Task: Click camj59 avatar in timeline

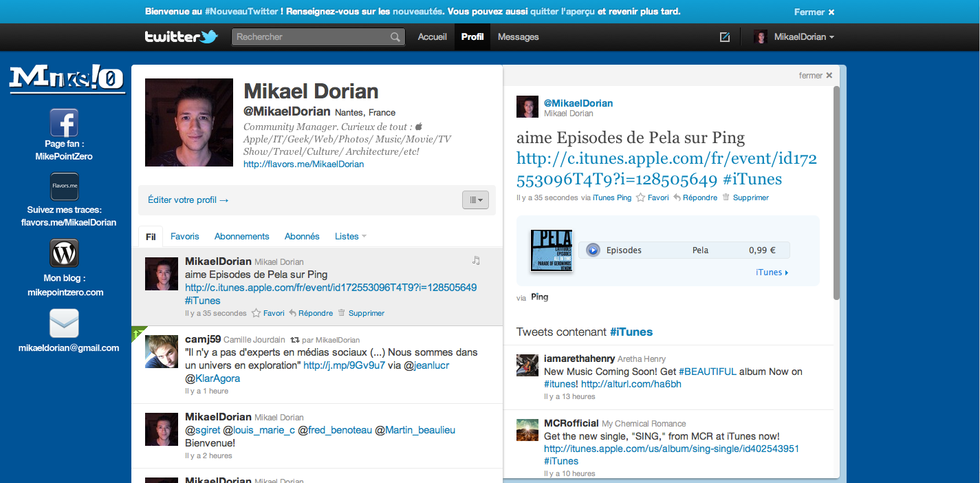Action: (x=162, y=351)
